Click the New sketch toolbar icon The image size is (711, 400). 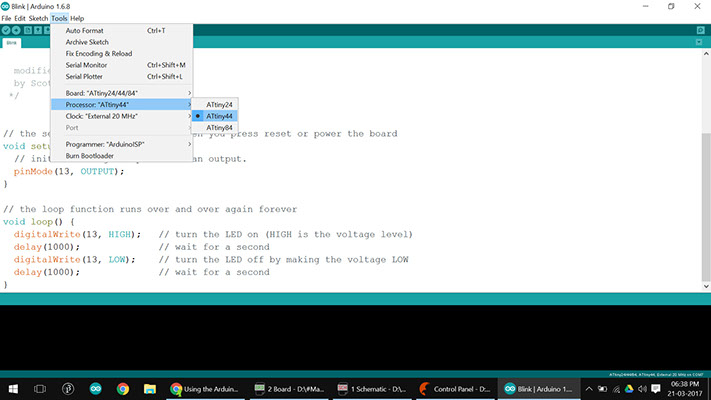pos(28,30)
